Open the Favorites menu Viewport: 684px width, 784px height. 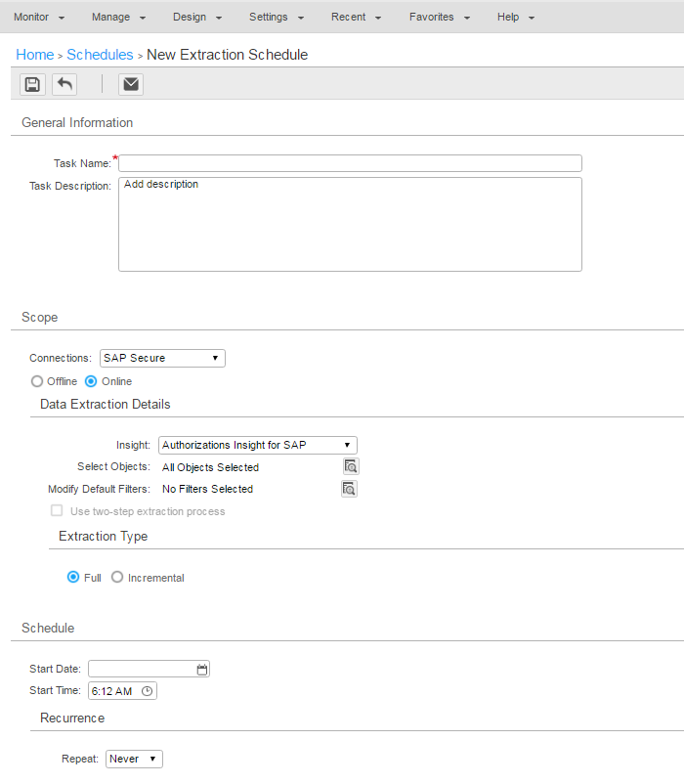440,17
